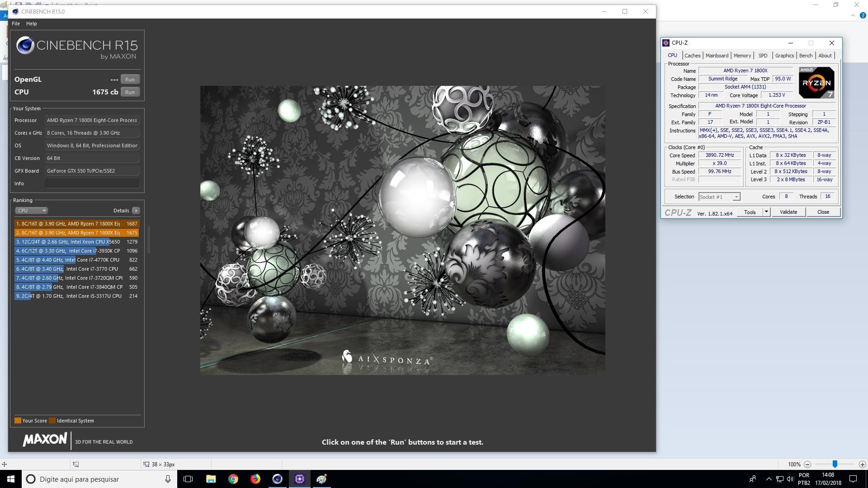Select Core i7-3770 ranking row
Image resolution: width=868 pixels, height=488 pixels.
point(76,269)
